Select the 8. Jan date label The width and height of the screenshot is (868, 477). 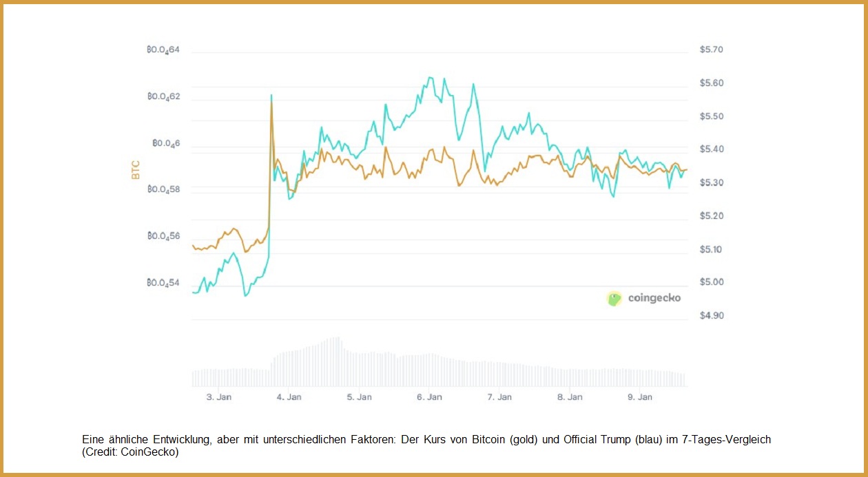coord(570,397)
